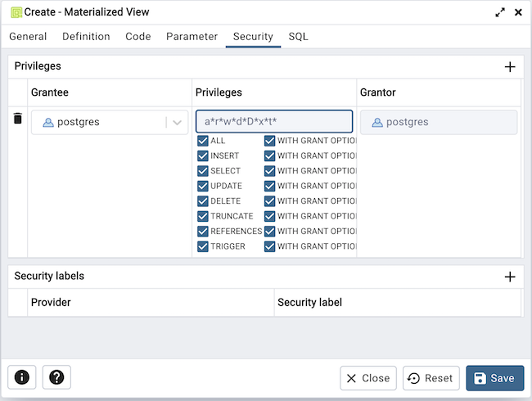Switch to the Definition tab

86,37
